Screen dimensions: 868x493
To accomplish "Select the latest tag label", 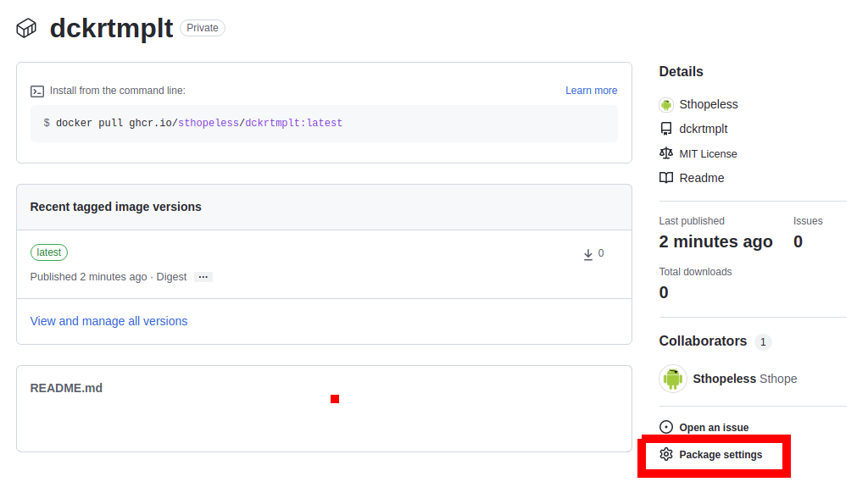I will [x=49, y=252].
